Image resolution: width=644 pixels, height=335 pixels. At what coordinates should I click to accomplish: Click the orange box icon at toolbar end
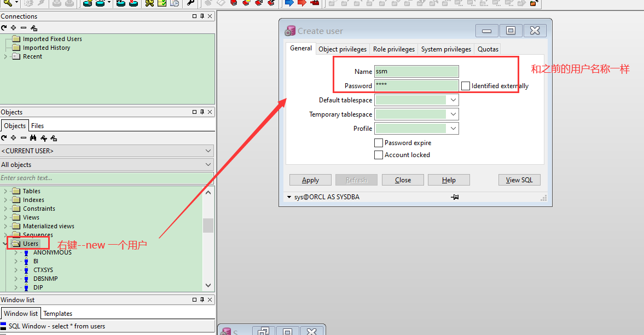coord(533,3)
